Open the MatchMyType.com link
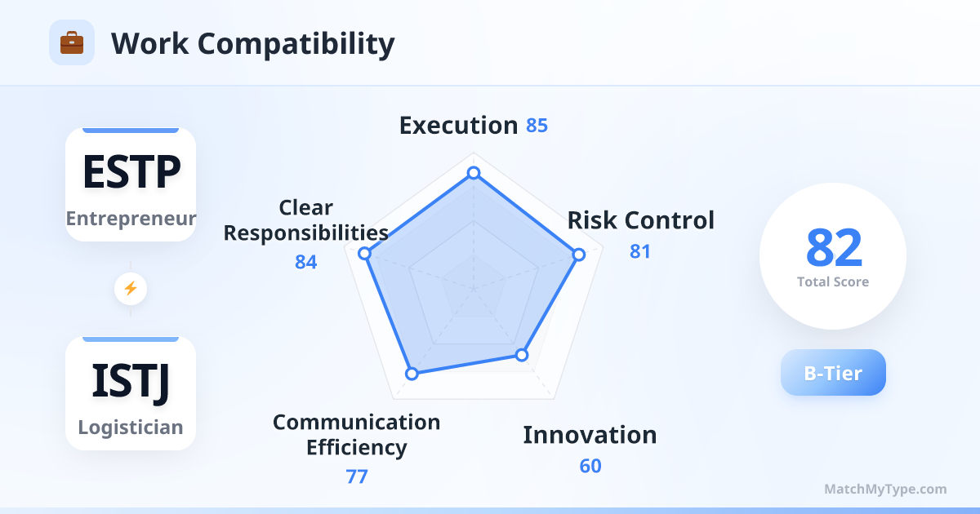980x514 pixels. pos(885,490)
